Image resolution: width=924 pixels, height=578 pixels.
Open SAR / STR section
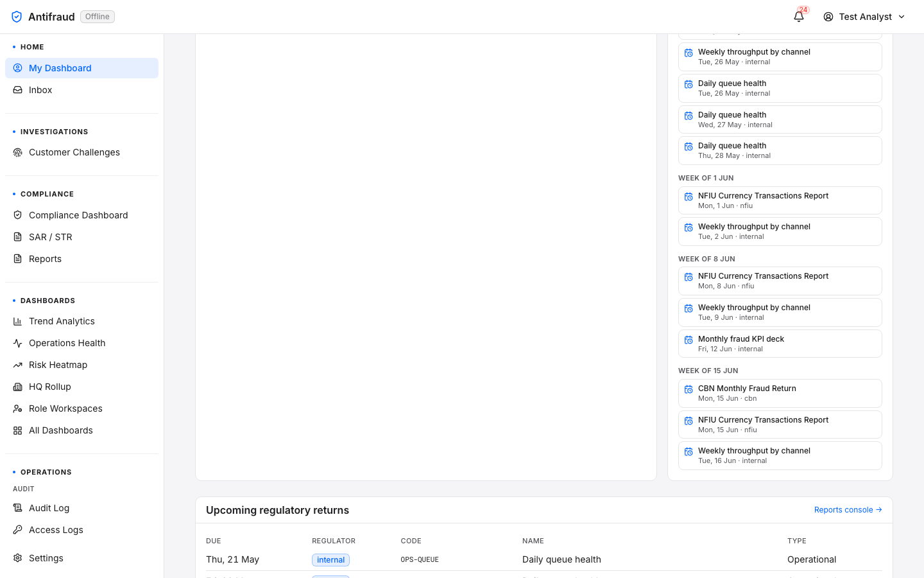81,237
